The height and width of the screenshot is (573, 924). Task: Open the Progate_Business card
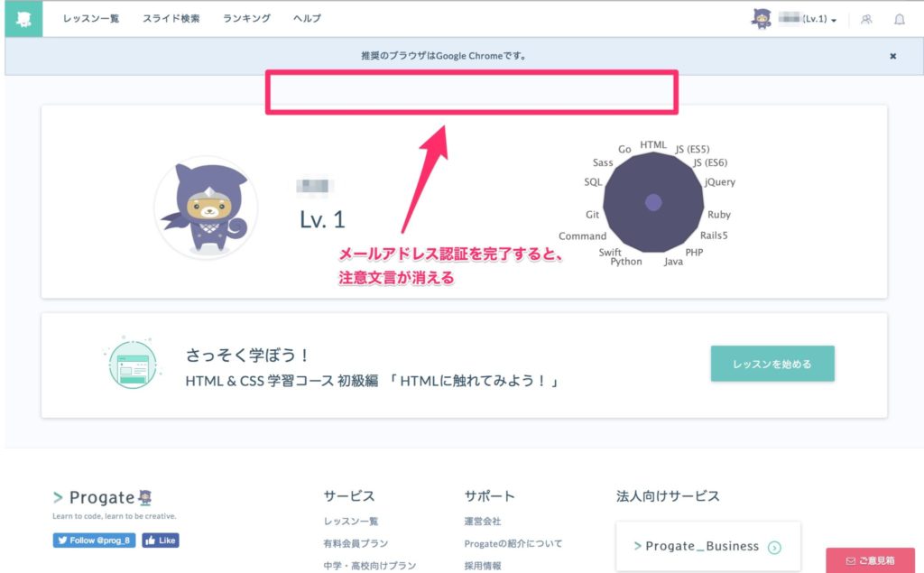[708, 547]
